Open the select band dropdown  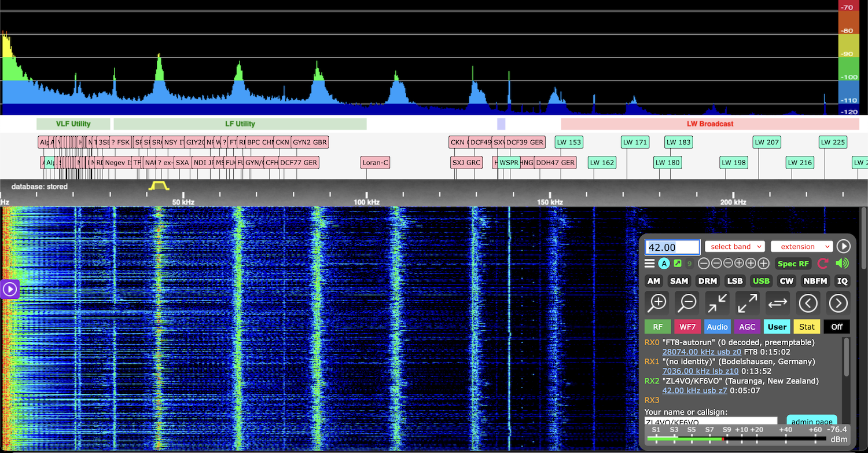[x=734, y=247]
